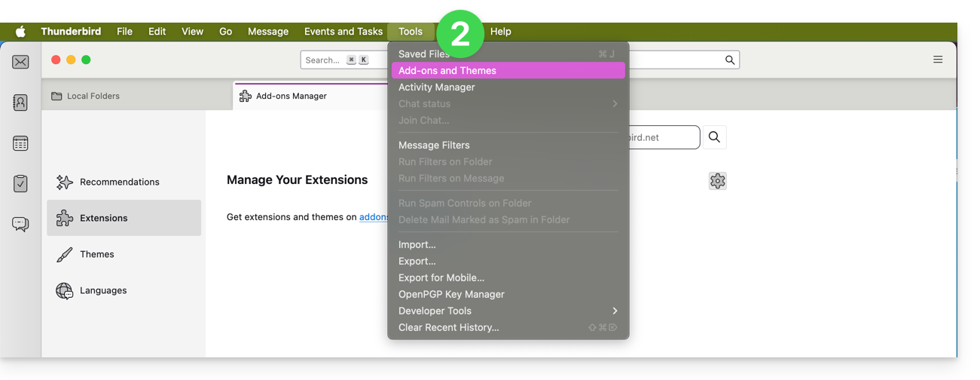The height and width of the screenshot is (380, 980).
Task: Click the Apple menu icon
Action: tap(20, 32)
